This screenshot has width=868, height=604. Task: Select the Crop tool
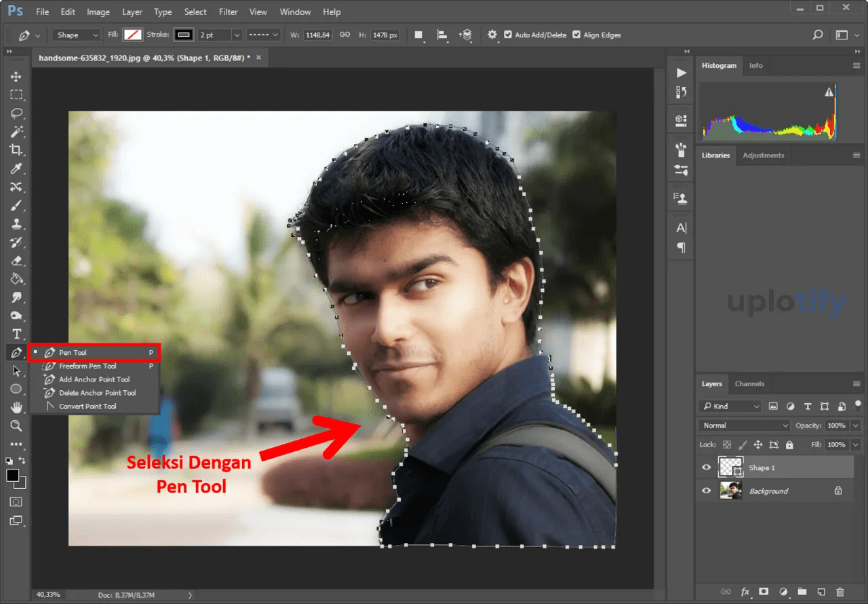coord(16,150)
